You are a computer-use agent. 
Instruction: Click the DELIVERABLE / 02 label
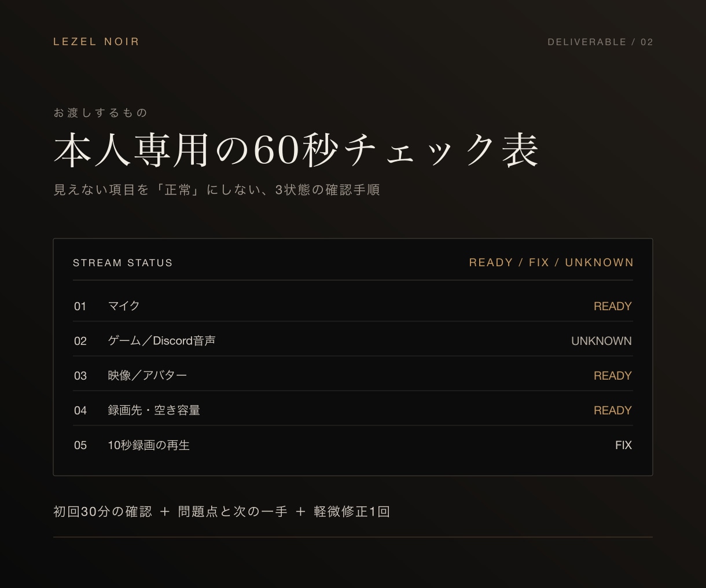click(x=600, y=42)
